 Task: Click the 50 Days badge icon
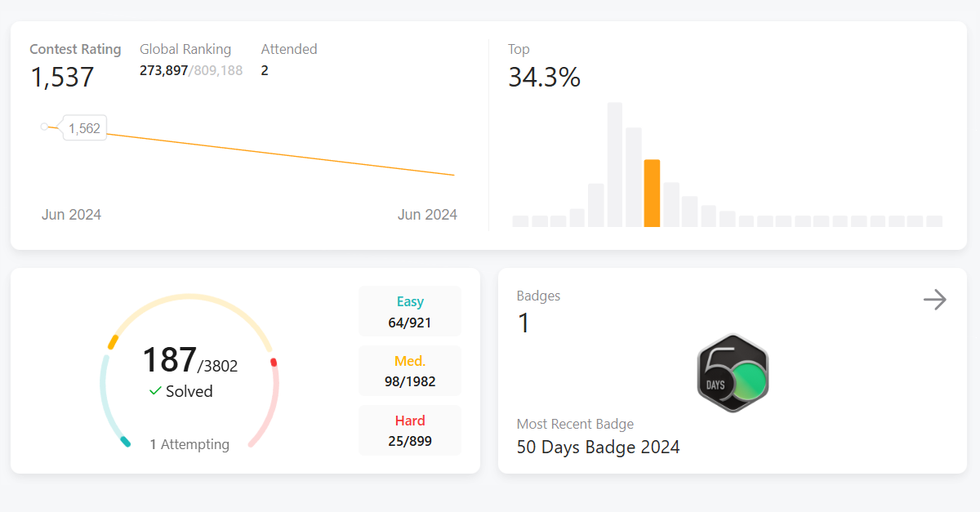pyautogui.click(x=733, y=373)
